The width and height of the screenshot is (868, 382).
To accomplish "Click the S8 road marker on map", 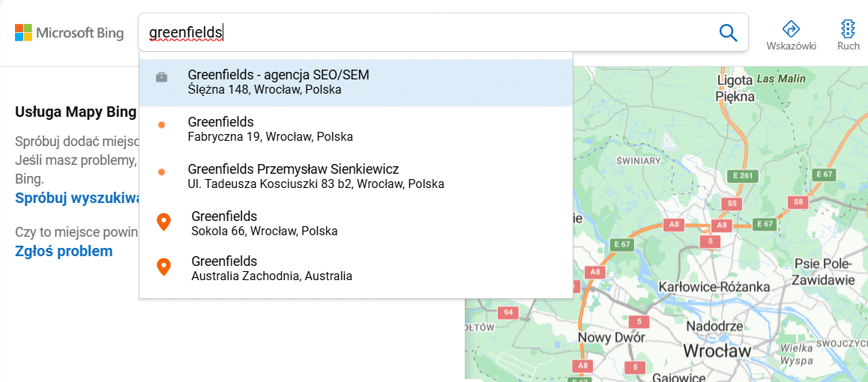I will (x=798, y=201).
